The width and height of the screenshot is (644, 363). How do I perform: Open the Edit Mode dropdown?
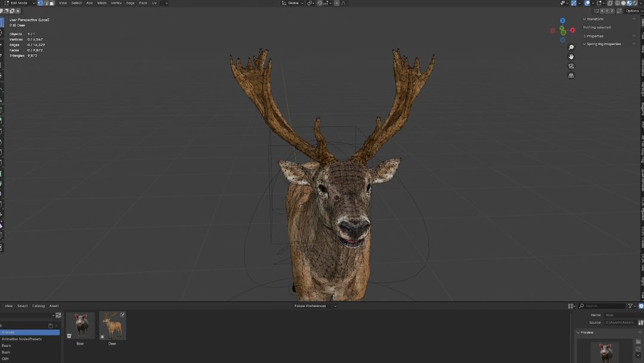19,3
